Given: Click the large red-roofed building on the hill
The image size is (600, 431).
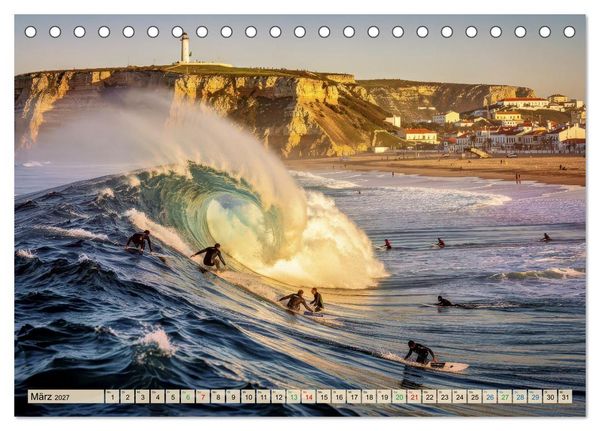Looking at the screenshot, I should click(523, 102).
